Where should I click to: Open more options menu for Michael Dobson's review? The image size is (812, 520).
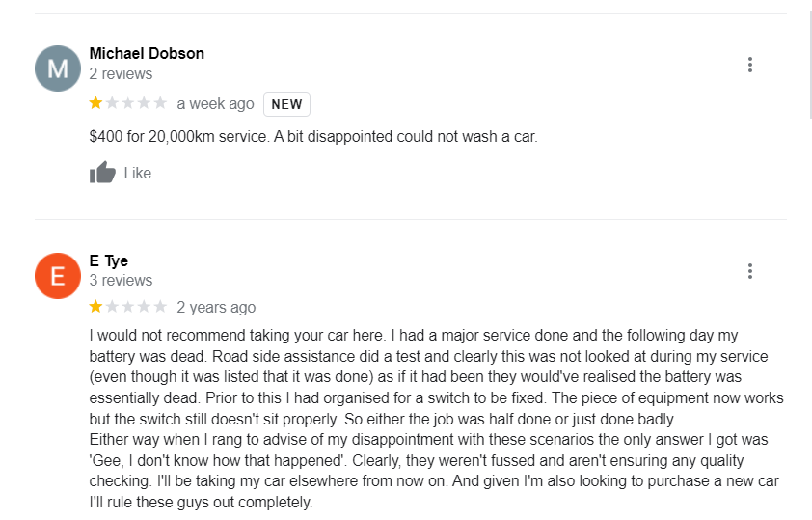pyautogui.click(x=749, y=65)
